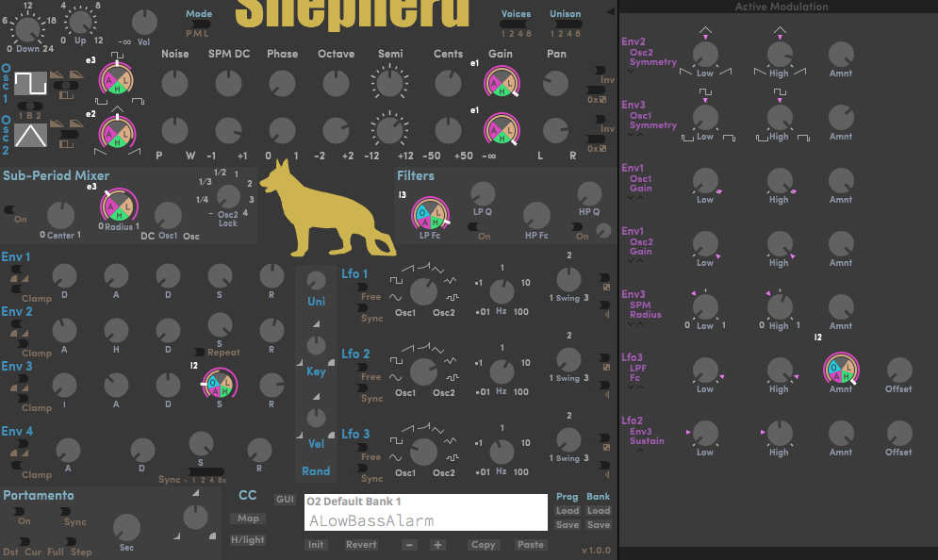This screenshot has width=938, height=560.
Task: Flip the Osc 1 B 2 selector switch
Action: pyautogui.click(x=30, y=106)
